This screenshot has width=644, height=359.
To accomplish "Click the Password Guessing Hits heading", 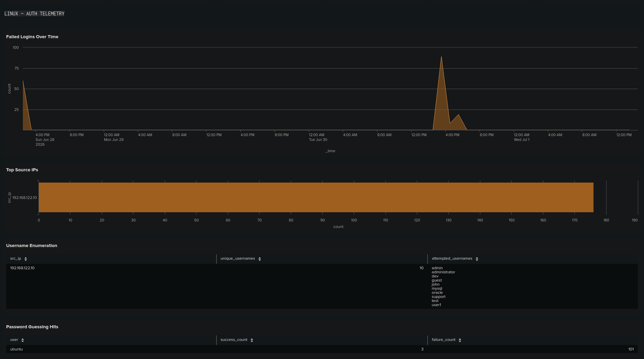I will 32,327.
